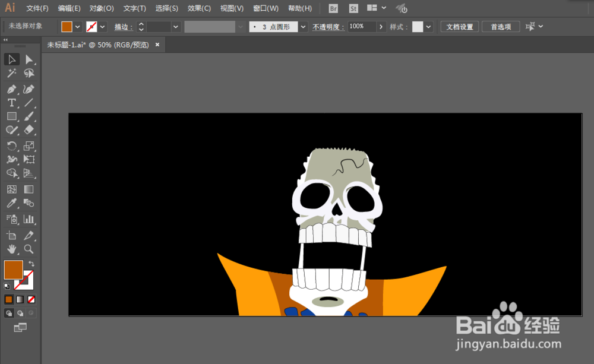
Task: Select the Mesh tool
Action: tap(12, 189)
